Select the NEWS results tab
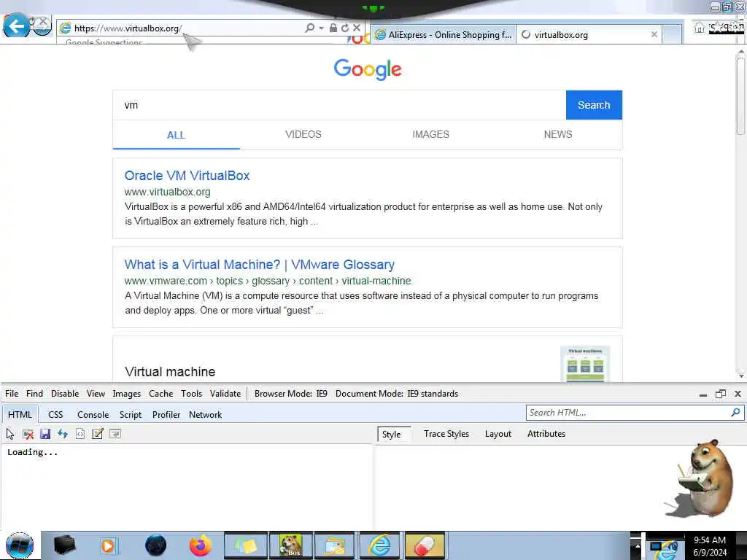 click(x=558, y=134)
